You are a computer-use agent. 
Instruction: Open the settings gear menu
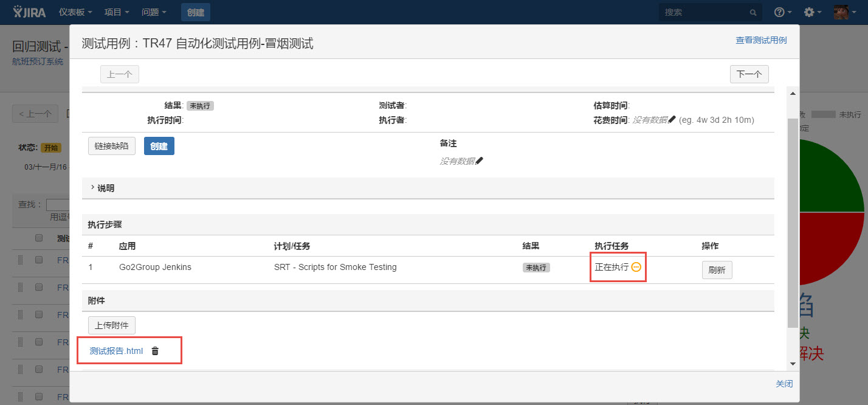812,12
